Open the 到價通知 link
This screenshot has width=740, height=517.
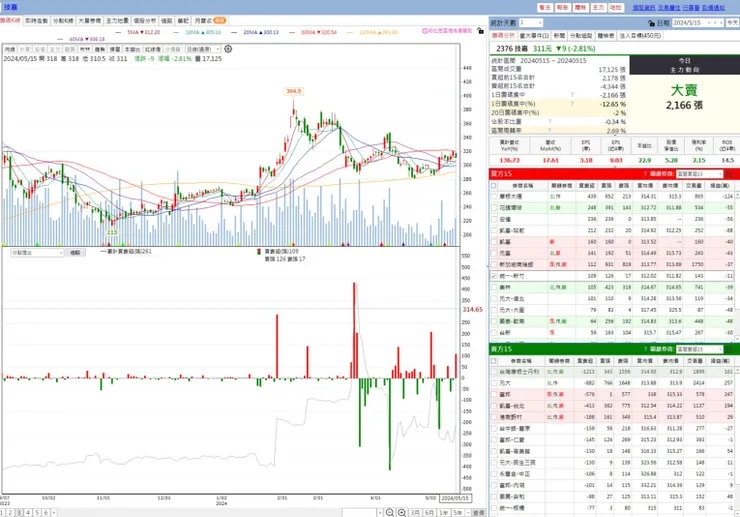tap(713, 8)
